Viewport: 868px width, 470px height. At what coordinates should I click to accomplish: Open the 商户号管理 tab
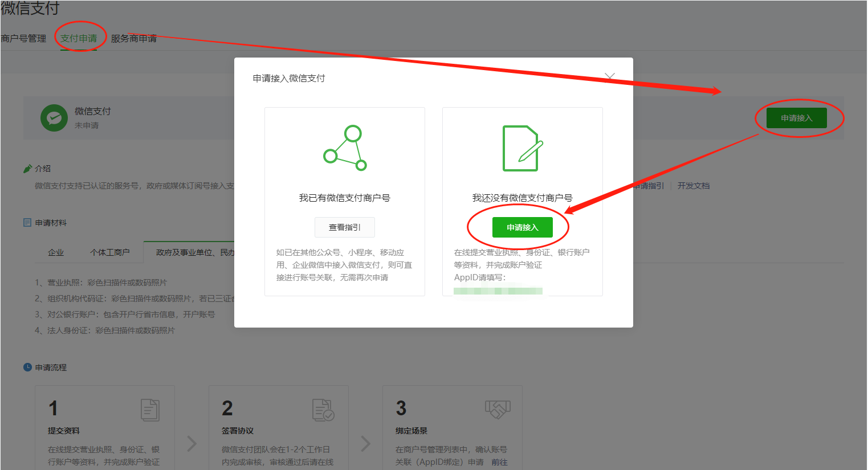(x=23, y=39)
